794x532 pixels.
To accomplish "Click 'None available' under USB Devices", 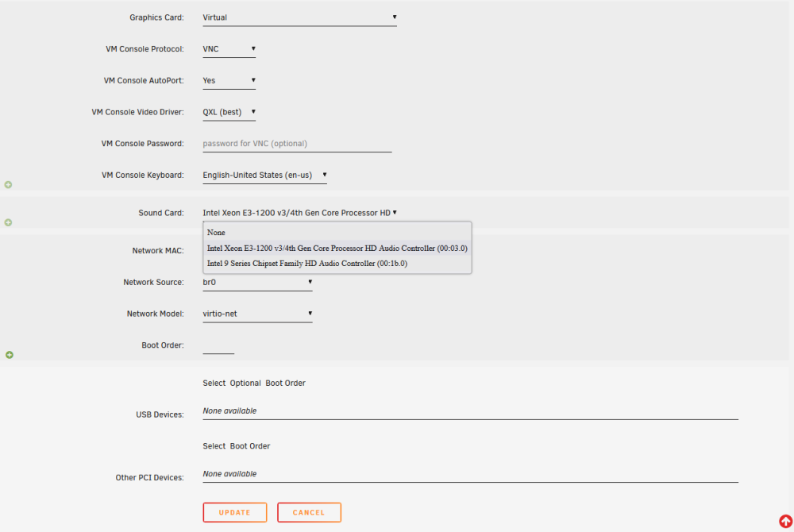I will pyautogui.click(x=229, y=411).
